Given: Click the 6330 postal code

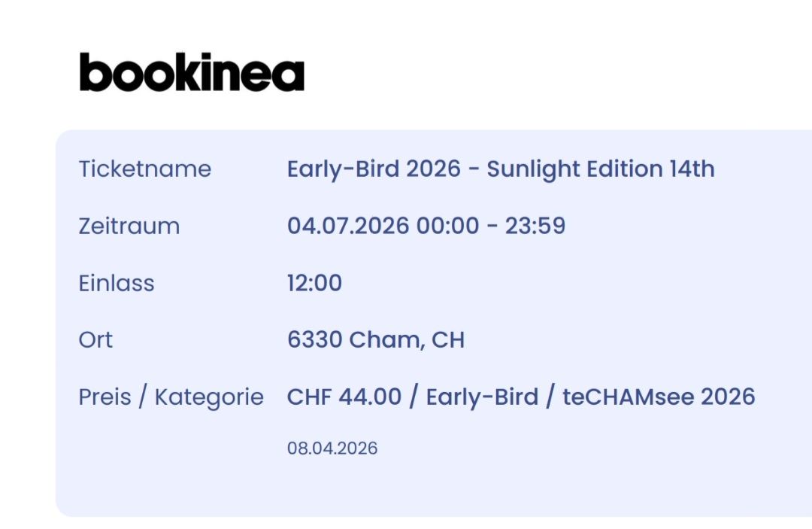Looking at the screenshot, I should click(x=315, y=340).
